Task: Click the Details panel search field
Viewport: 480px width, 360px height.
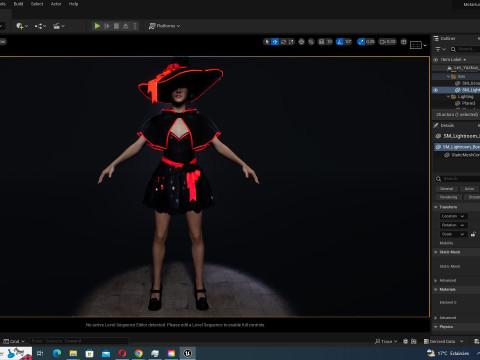Action: (x=457, y=179)
